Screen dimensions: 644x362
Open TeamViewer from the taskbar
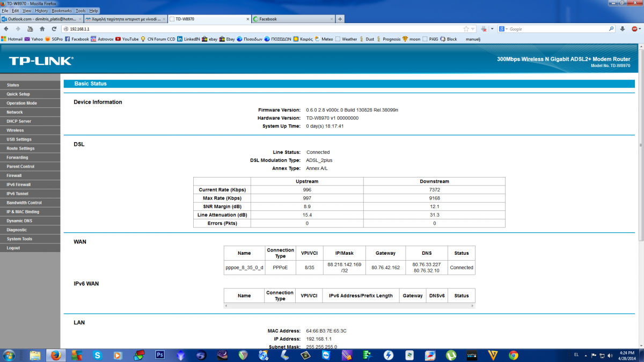point(326,355)
